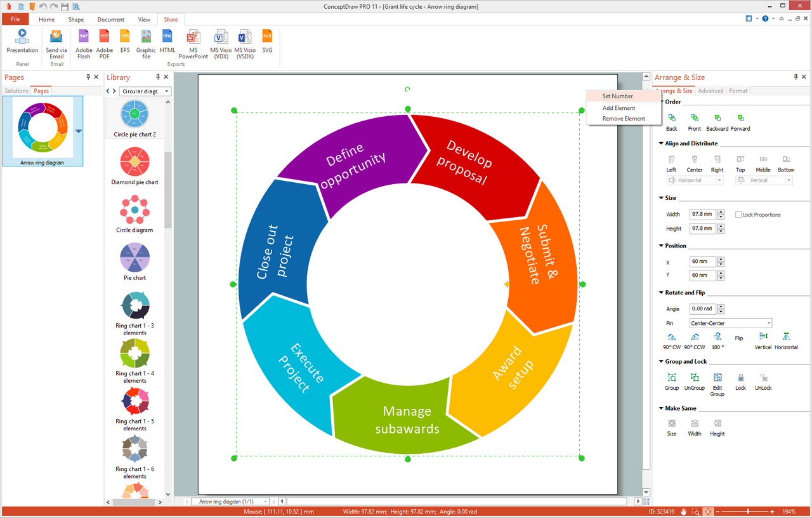This screenshot has height=518, width=812.
Task: Make Same Height
Action: click(x=717, y=427)
